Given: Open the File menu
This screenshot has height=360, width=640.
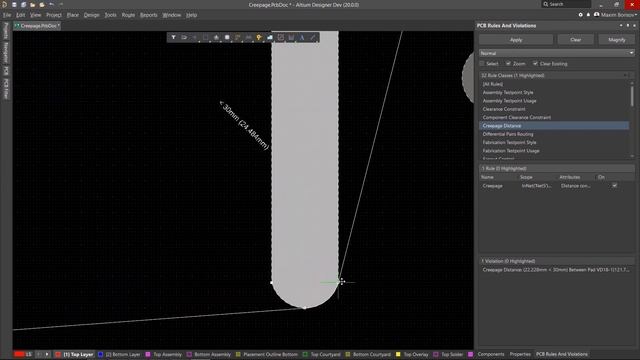Looking at the screenshot, I should tap(7, 15).
